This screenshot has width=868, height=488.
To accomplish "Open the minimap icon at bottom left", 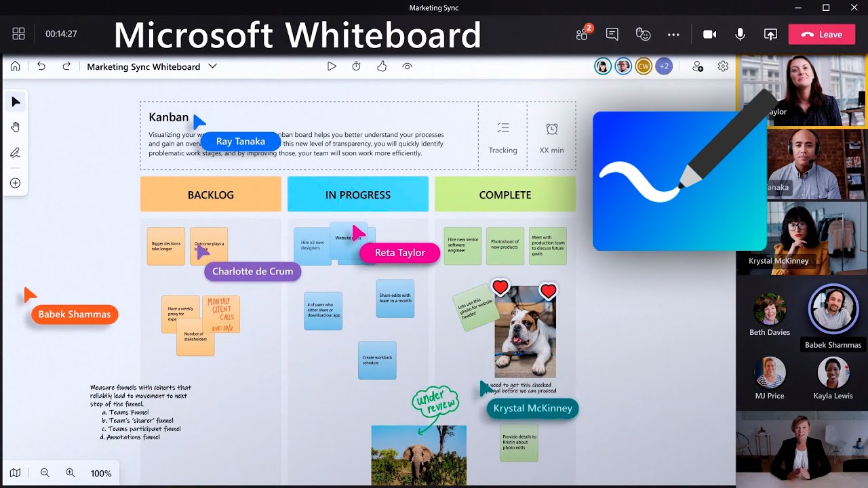I will click(x=16, y=473).
